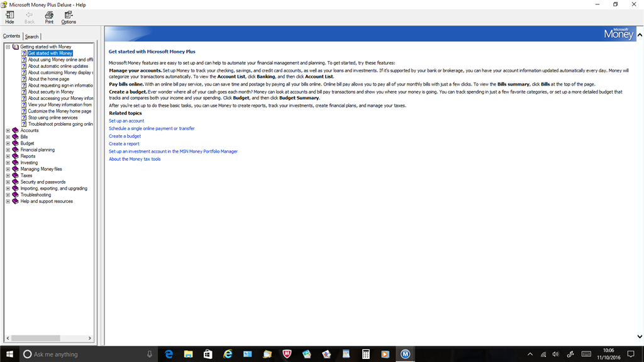644x362 pixels.
Task: Click the Back toolbar button
Action: [29, 17]
